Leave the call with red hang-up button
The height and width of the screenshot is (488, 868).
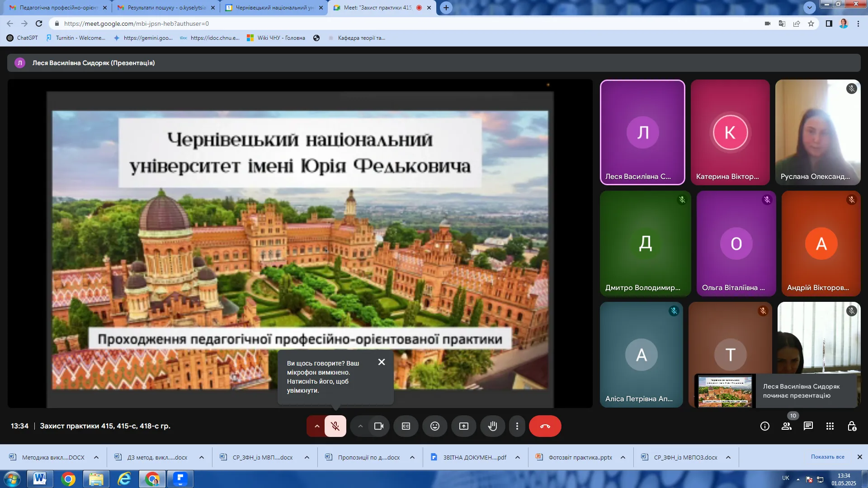click(x=545, y=426)
